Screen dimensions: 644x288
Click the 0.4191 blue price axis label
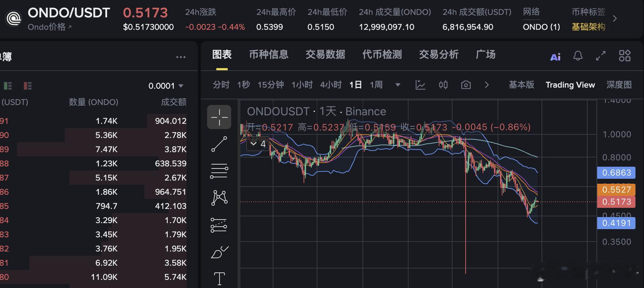point(617,223)
